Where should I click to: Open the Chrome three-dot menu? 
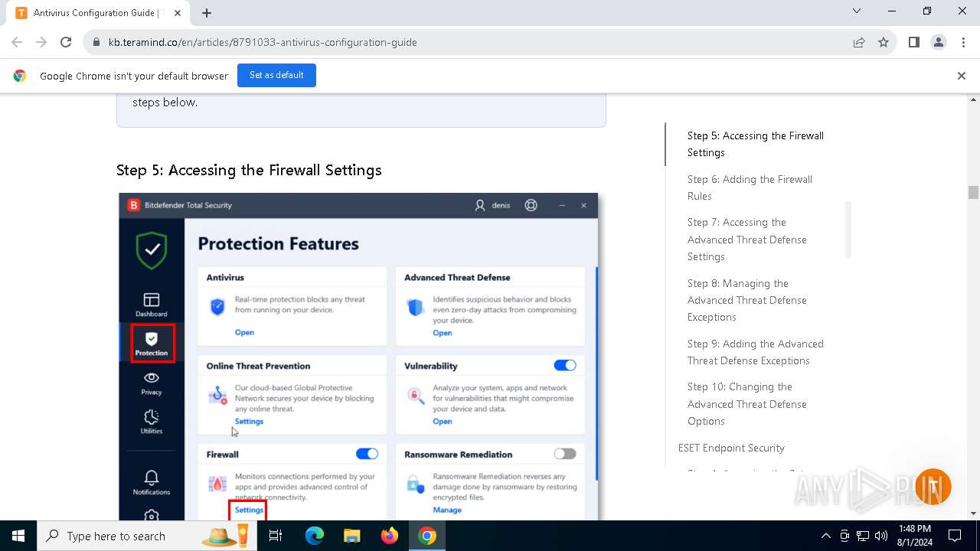pos(962,42)
